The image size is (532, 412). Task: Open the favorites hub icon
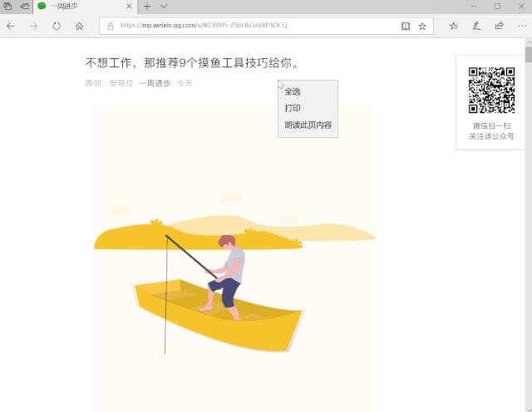[x=454, y=26]
